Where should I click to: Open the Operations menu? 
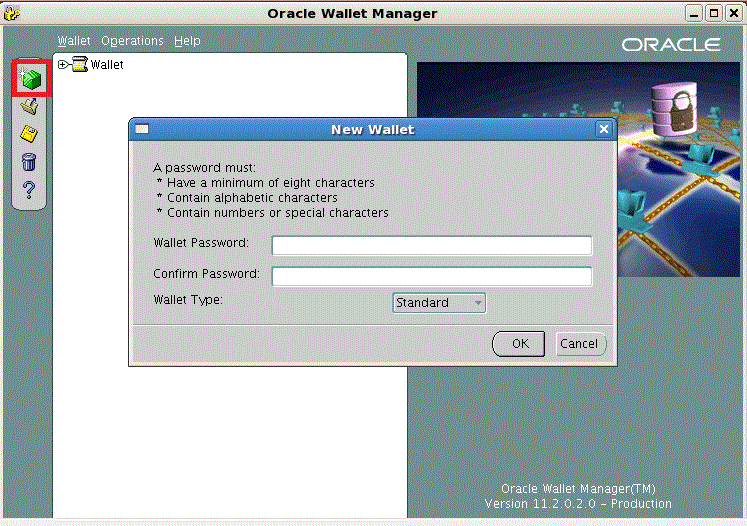click(x=132, y=41)
